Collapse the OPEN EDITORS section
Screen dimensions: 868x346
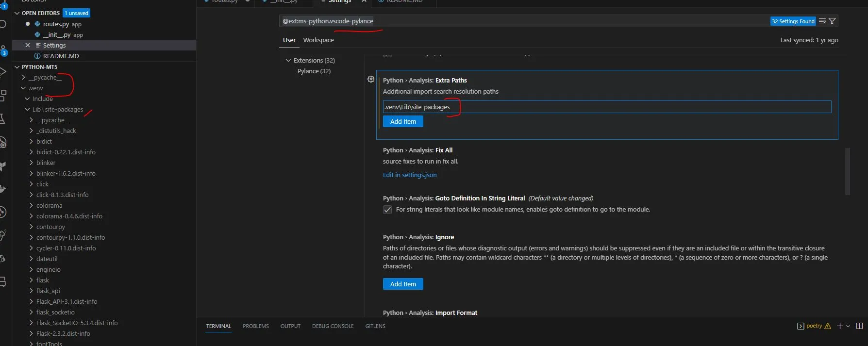tap(17, 13)
